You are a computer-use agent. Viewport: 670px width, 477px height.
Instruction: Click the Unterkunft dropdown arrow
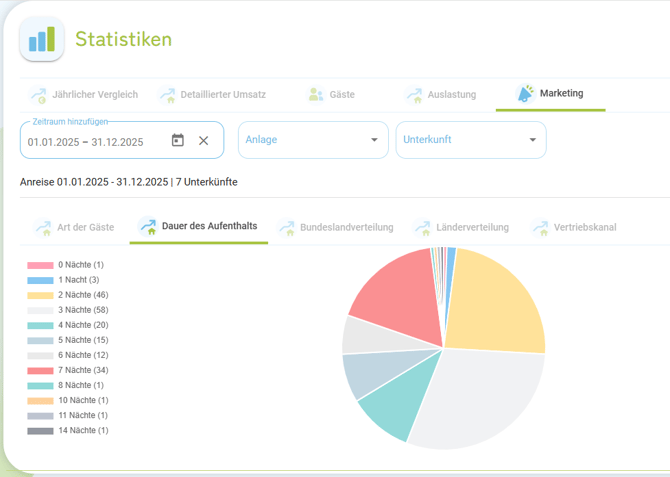point(532,140)
